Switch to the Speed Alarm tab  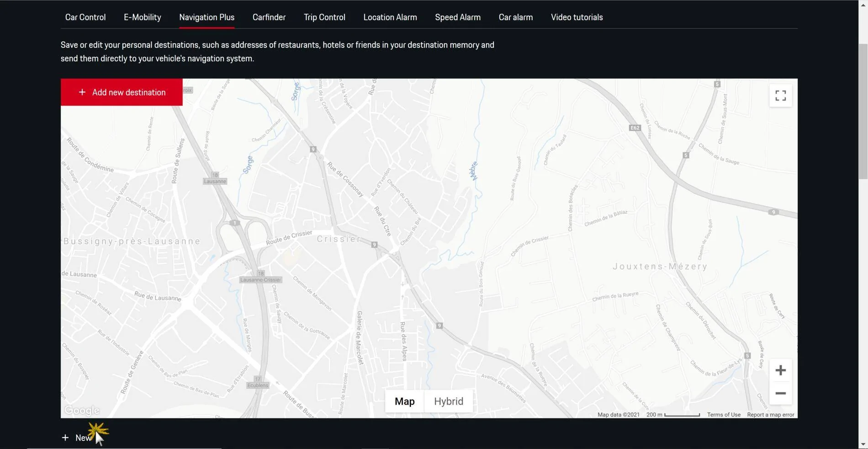tap(458, 17)
